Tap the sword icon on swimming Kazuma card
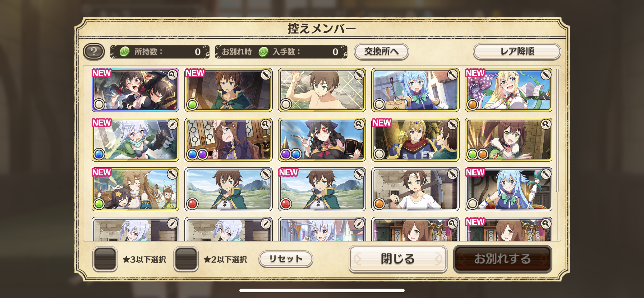The width and height of the screenshot is (644, 298). tap(359, 75)
